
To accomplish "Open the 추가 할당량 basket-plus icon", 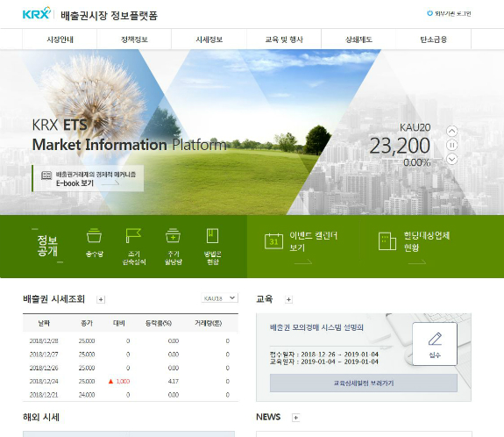I will click(173, 235).
